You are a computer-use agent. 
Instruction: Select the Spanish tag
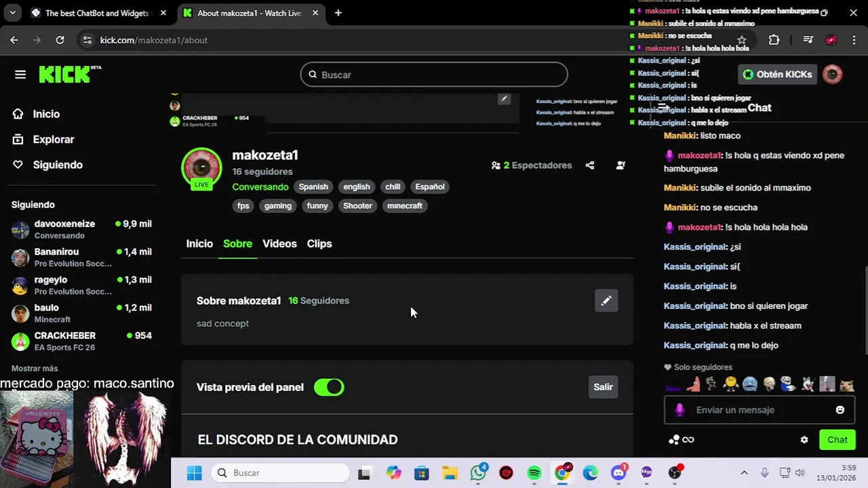313,187
